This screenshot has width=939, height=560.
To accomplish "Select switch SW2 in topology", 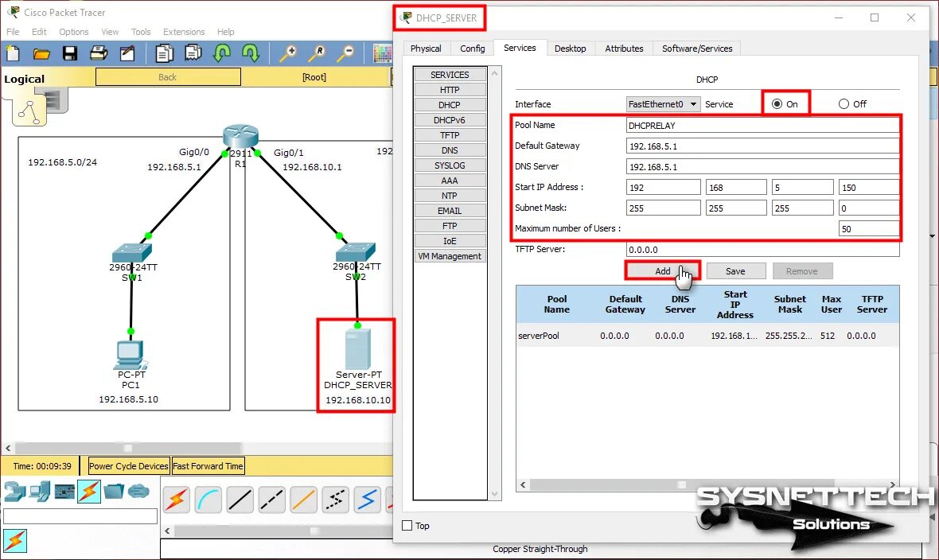I will click(356, 251).
